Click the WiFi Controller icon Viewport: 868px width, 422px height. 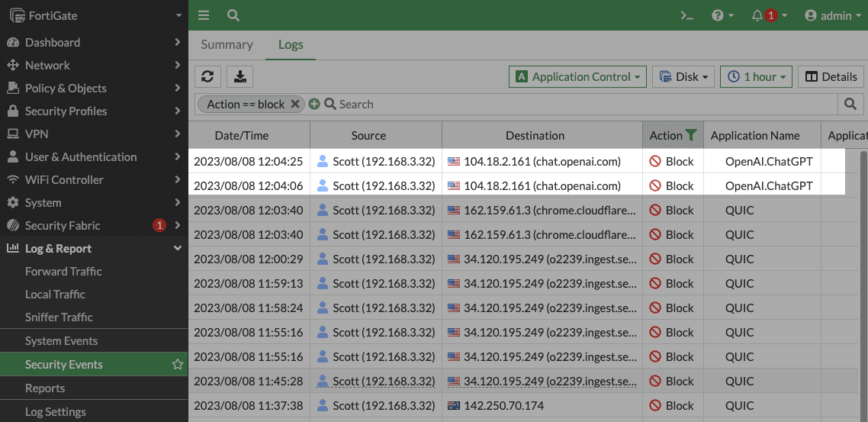pyautogui.click(x=13, y=179)
